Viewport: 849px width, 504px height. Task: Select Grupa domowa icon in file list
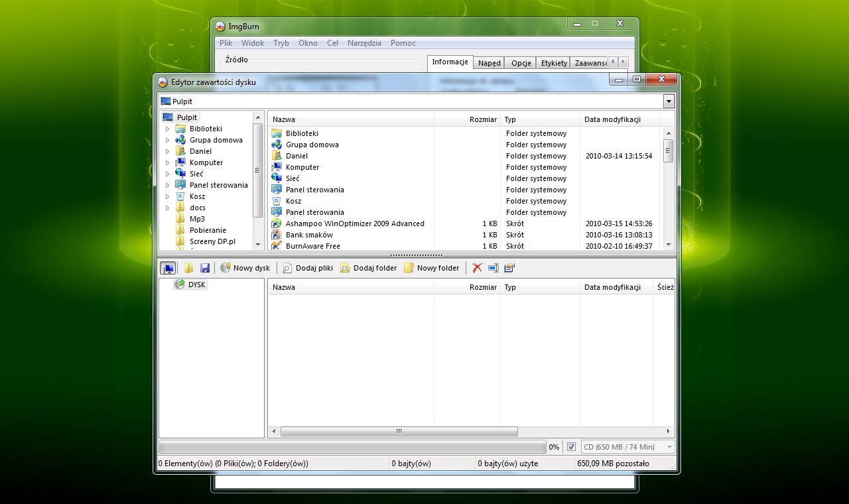point(277,145)
